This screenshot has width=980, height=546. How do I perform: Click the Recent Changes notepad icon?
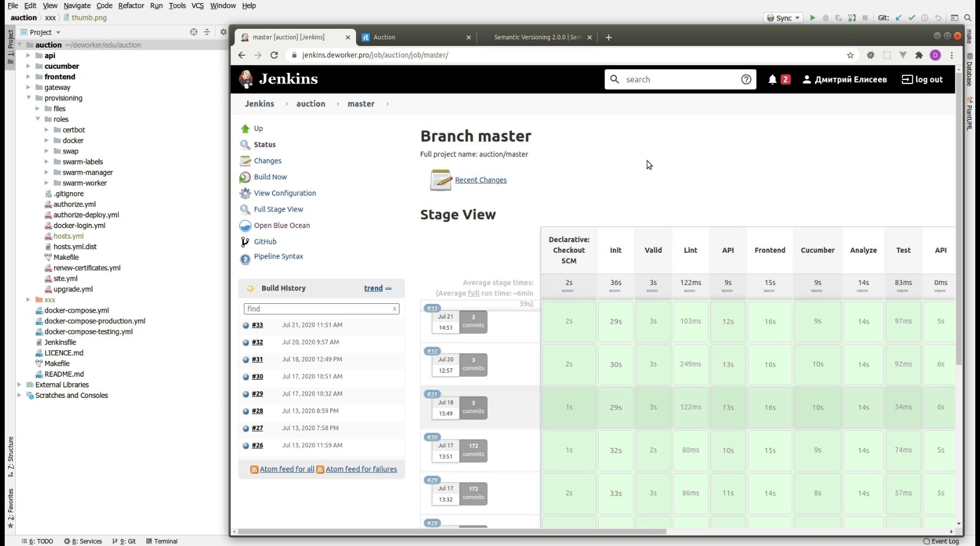441,180
